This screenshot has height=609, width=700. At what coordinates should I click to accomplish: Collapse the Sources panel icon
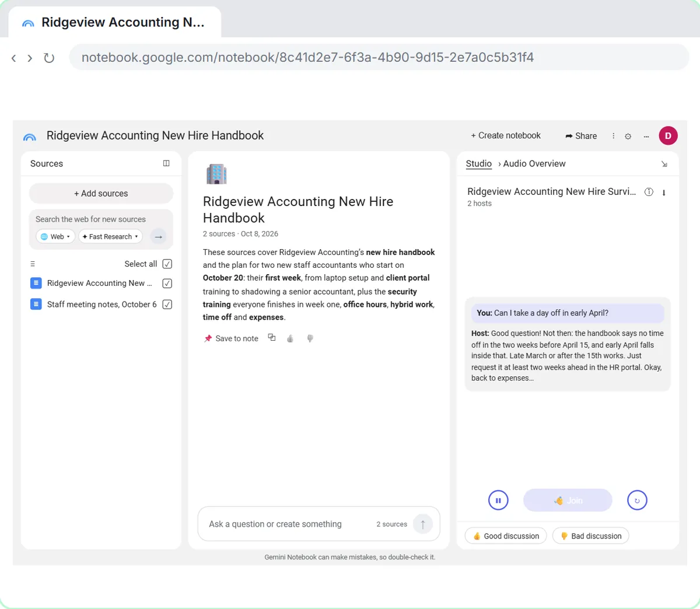point(166,163)
